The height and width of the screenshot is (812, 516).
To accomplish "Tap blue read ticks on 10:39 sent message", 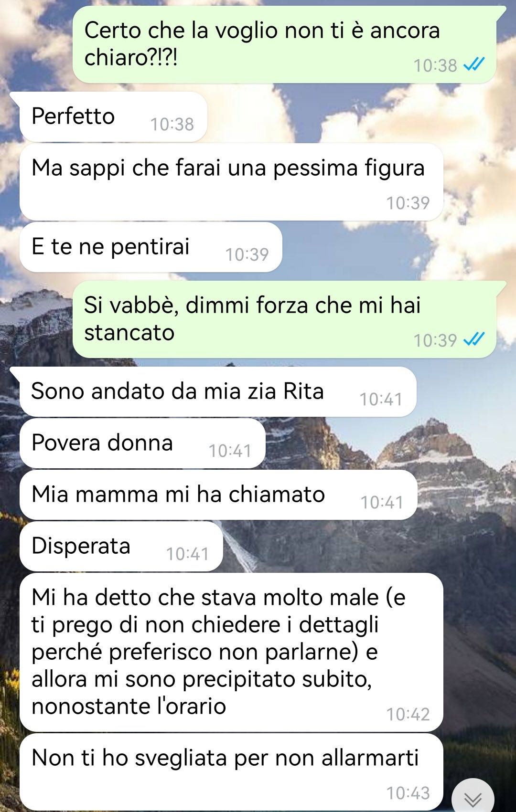I will (474, 339).
